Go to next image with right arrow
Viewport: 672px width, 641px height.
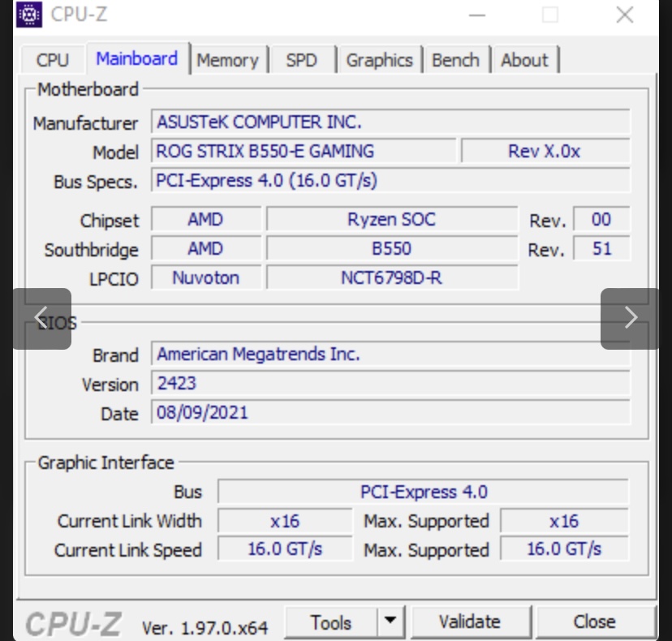[630, 318]
